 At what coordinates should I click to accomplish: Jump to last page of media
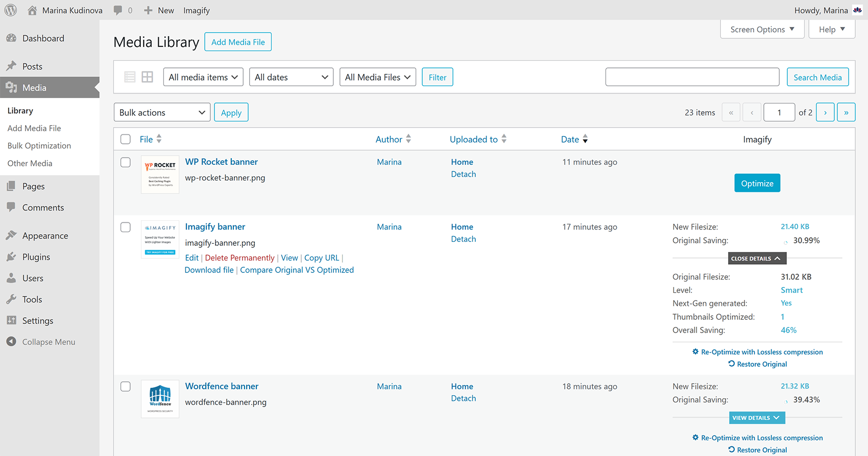846,112
